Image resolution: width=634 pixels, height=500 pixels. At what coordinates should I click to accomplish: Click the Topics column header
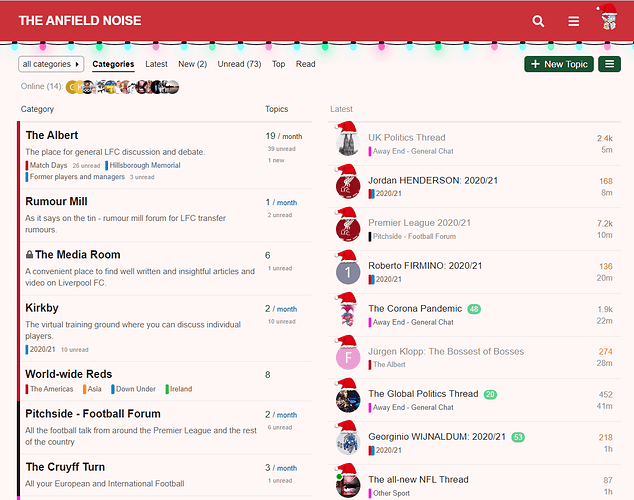click(x=277, y=109)
